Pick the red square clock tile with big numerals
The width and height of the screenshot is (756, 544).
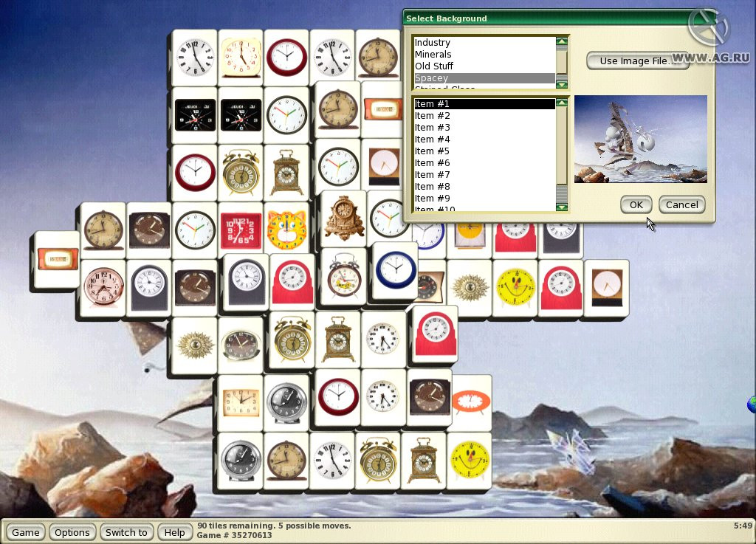point(241,230)
